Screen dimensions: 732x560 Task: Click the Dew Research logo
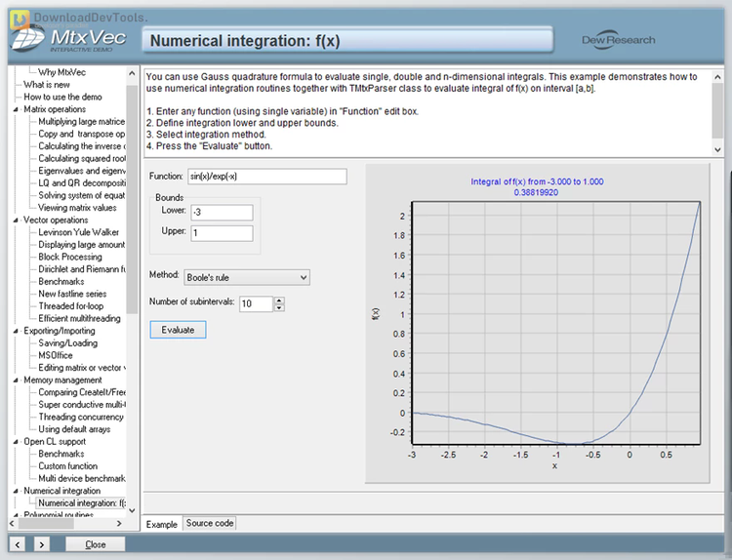pos(618,40)
